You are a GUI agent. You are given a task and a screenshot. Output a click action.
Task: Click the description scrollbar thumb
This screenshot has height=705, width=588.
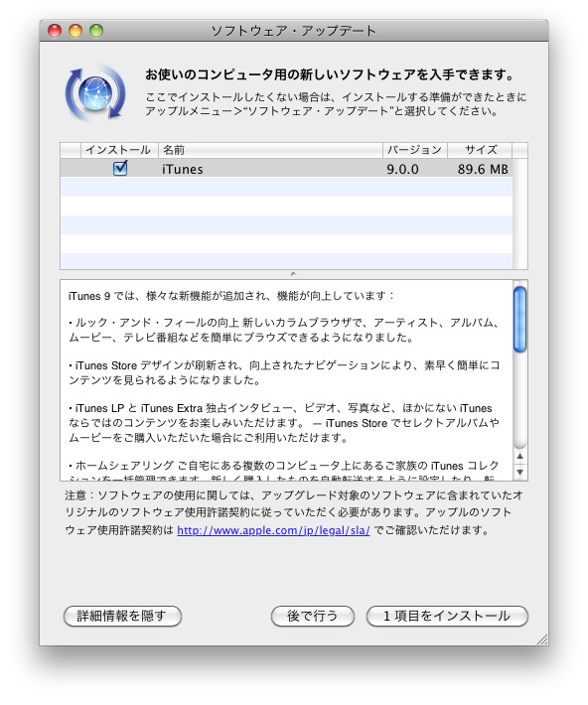point(519,319)
